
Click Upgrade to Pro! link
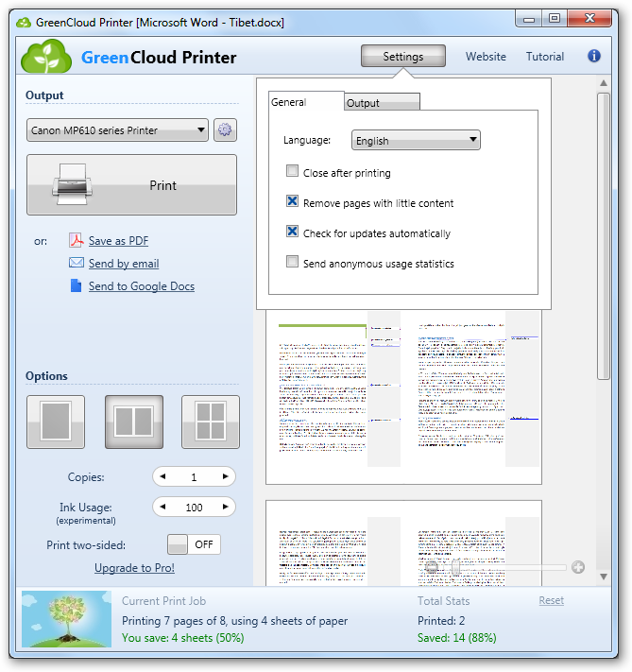tap(134, 568)
